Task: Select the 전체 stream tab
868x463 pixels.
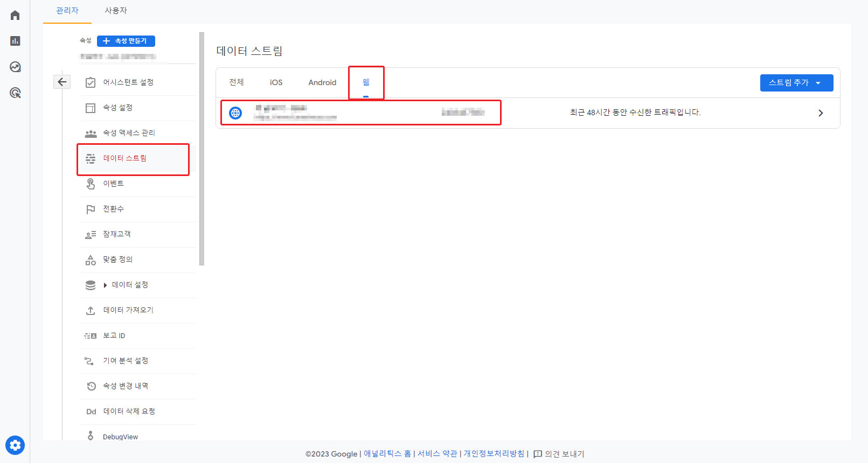Action: tap(236, 82)
